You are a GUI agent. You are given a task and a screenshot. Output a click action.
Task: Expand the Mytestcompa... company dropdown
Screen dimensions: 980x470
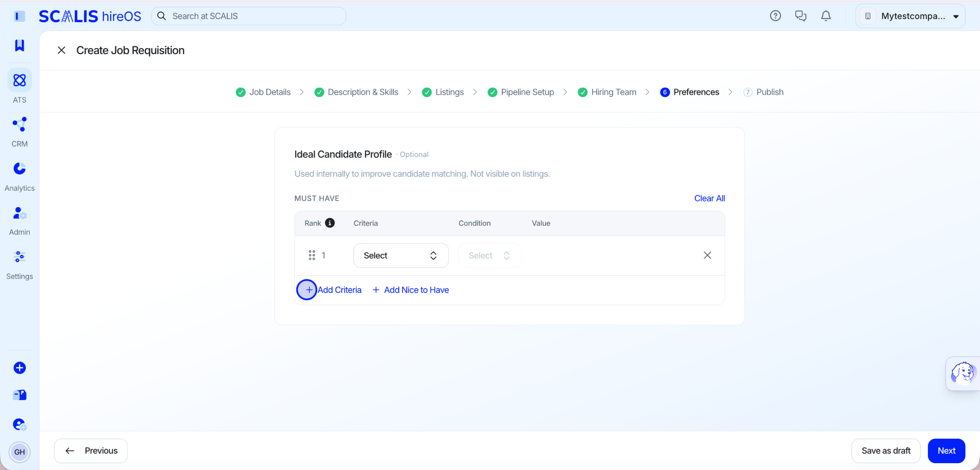tap(910, 16)
